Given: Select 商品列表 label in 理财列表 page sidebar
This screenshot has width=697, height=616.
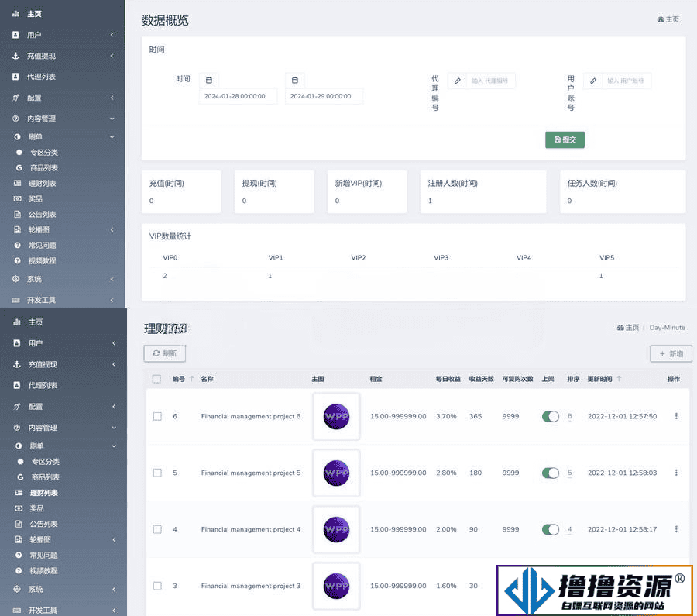Looking at the screenshot, I should tap(46, 477).
